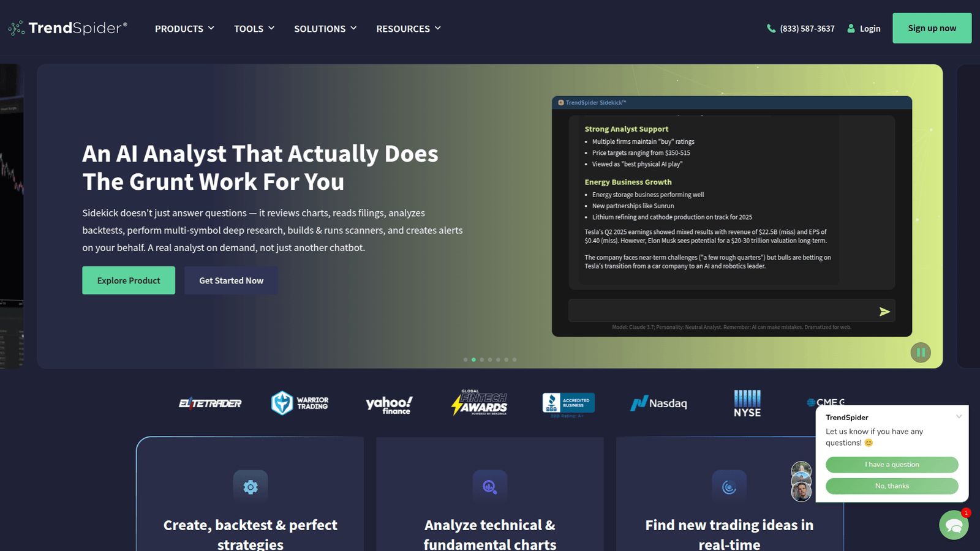The height and width of the screenshot is (551, 980).
Task: Click the hero headline An AI Analyst
Action: click(x=260, y=168)
